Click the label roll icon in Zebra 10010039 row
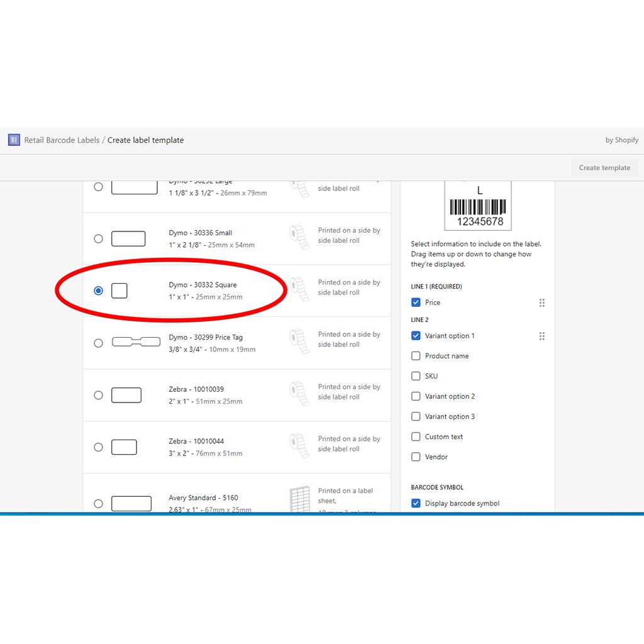 click(299, 394)
